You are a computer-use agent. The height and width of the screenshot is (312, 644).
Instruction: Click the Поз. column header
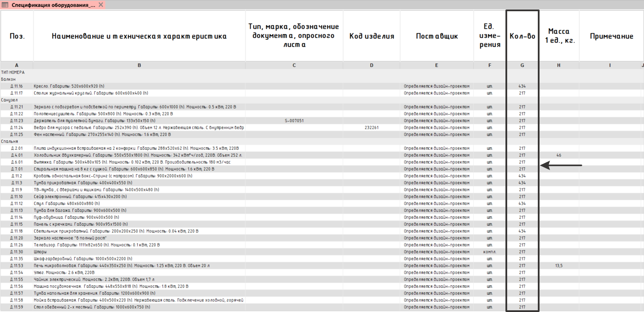point(17,36)
